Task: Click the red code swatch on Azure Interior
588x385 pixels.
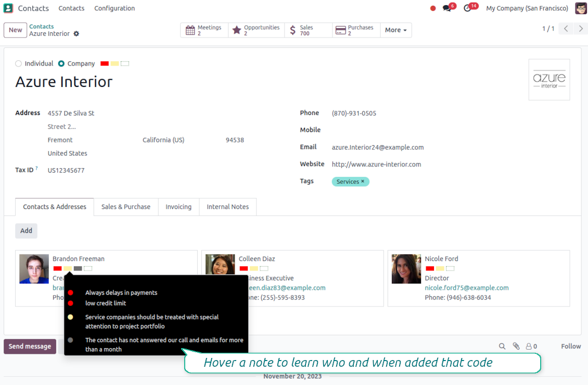Action: click(105, 63)
